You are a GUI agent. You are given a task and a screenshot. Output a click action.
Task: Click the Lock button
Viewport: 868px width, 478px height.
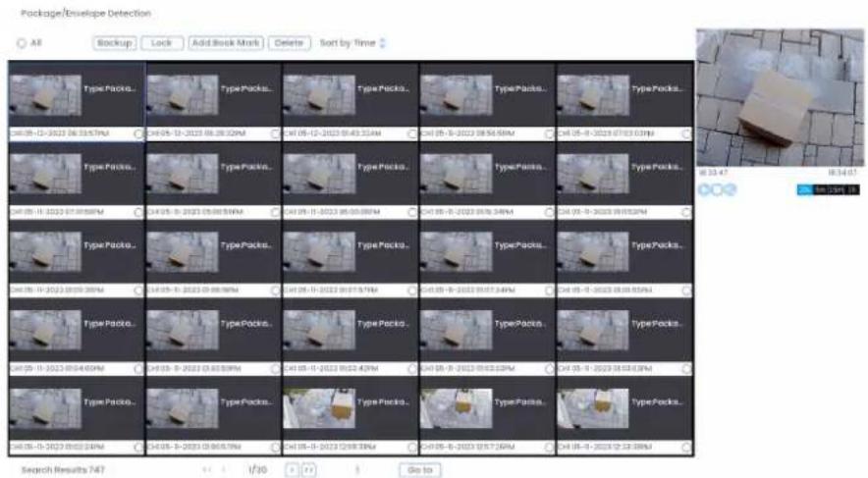162,43
